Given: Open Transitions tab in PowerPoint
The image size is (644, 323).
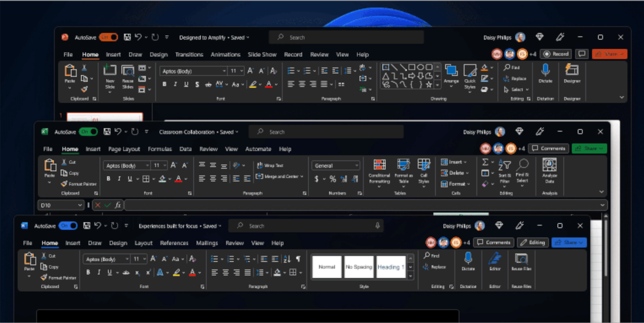Looking at the screenshot, I should (x=189, y=54).
